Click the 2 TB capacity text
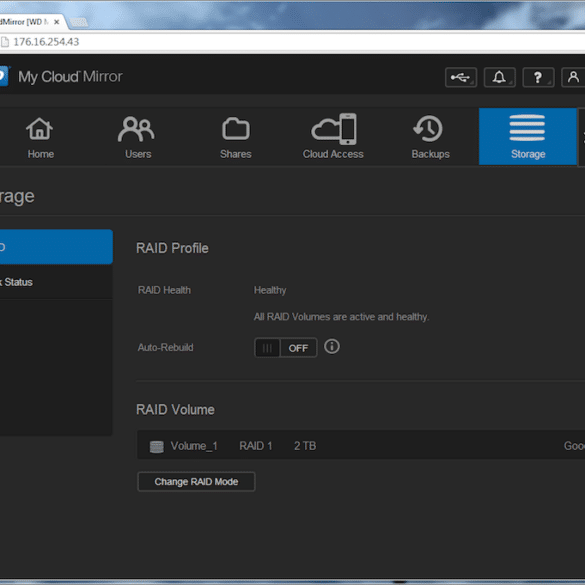 [x=305, y=446]
